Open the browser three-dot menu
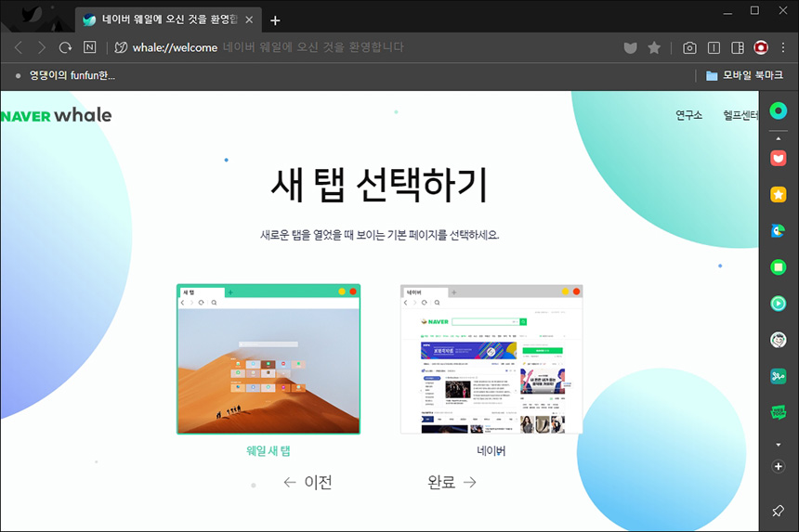Screen dimensions: 799x532 click(x=783, y=48)
